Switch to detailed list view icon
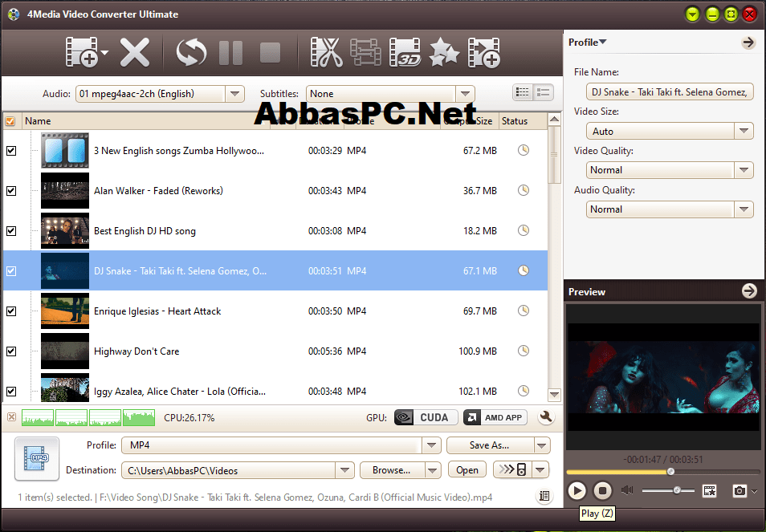The width and height of the screenshot is (766, 532). [x=544, y=91]
